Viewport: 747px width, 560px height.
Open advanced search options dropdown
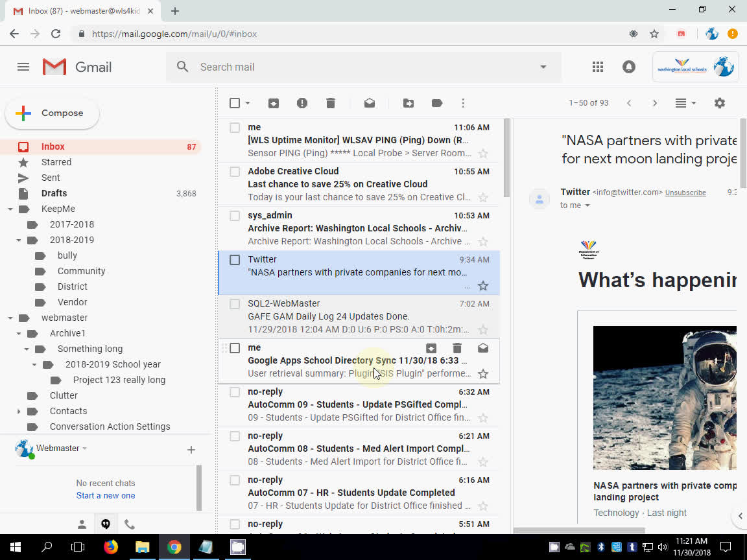coord(543,67)
